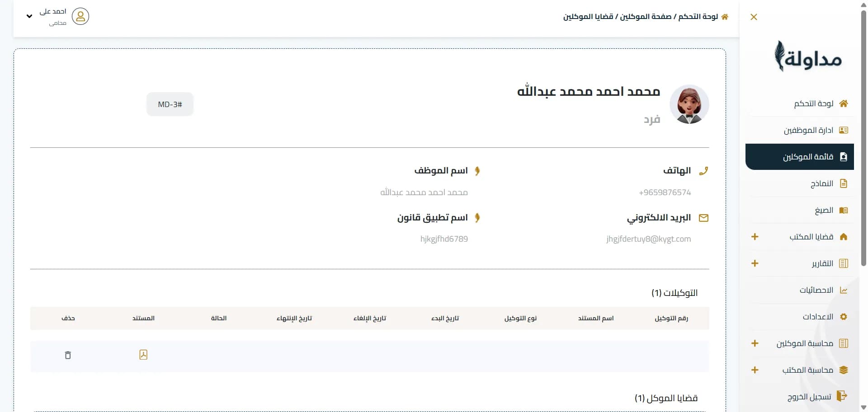Open لوحة التحكم in the sidebar
868x412 pixels.
(799, 103)
